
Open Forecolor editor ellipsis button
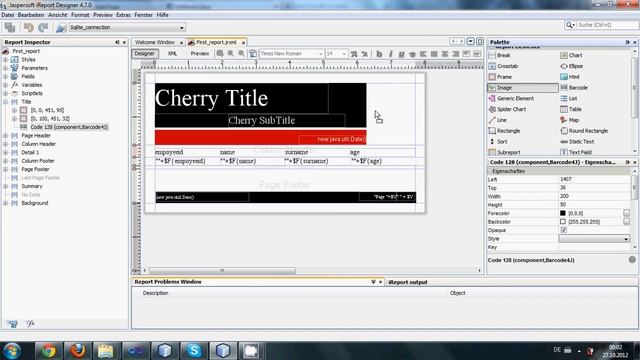click(x=627, y=213)
